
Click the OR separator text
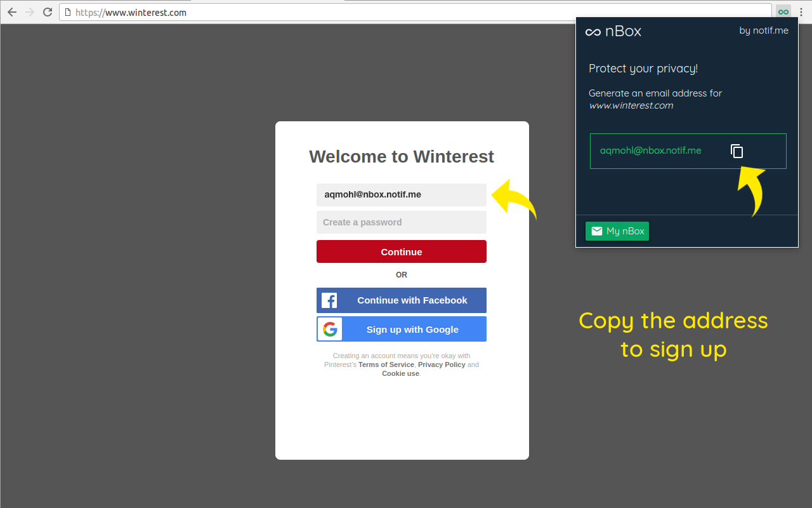(x=402, y=275)
